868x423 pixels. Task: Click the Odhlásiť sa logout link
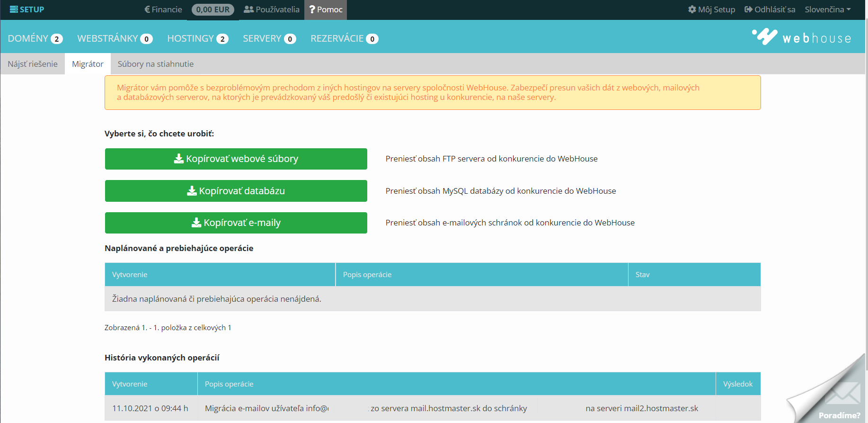coord(770,9)
